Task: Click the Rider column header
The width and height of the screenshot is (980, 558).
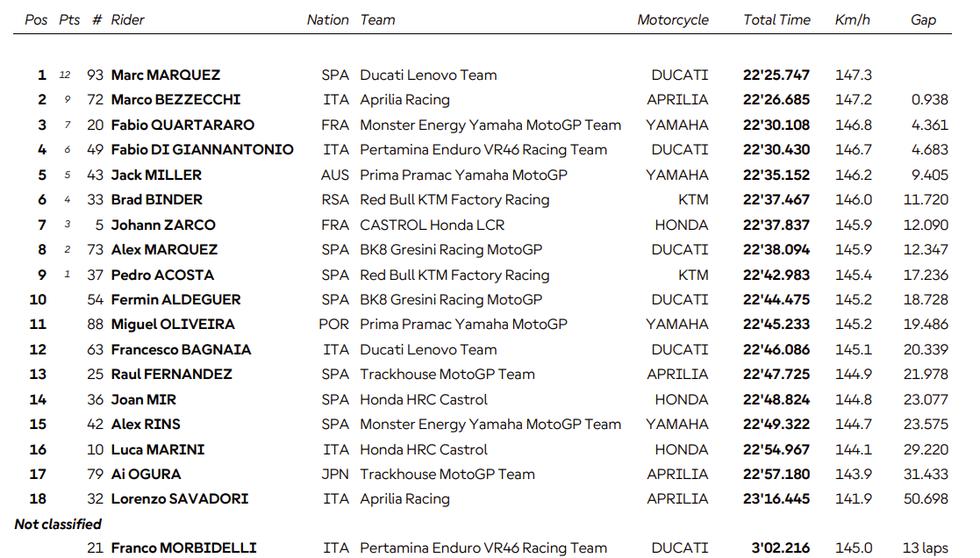Action: (127, 20)
